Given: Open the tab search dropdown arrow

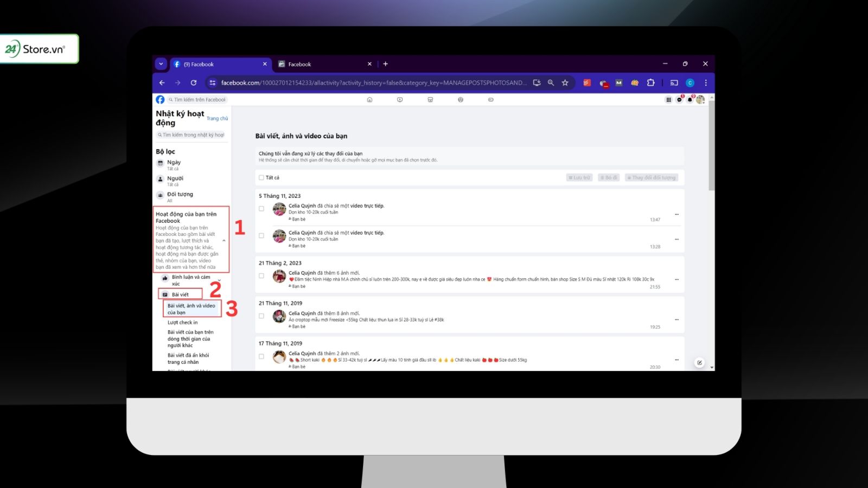Looking at the screenshot, I should tap(161, 64).
